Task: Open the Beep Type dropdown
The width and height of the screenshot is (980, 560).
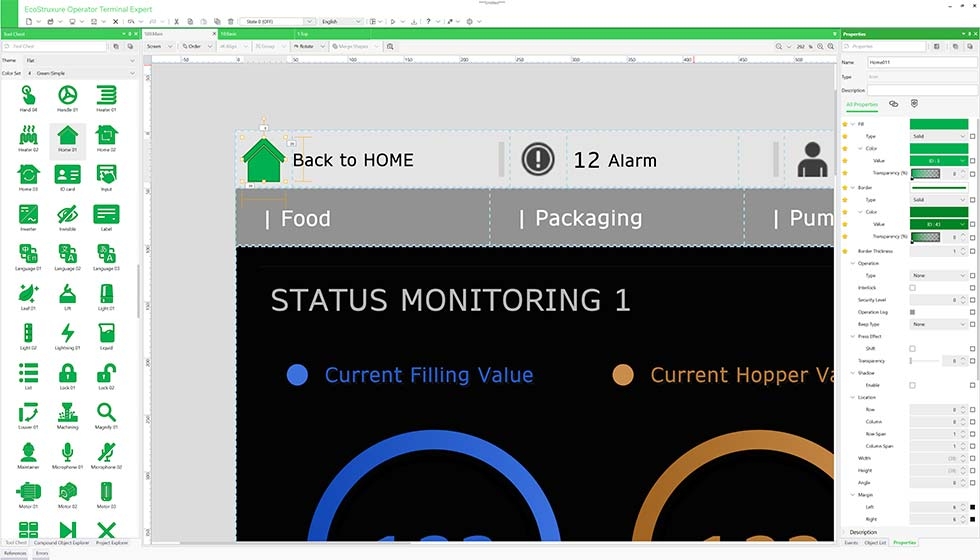Action: pos(938,324)
